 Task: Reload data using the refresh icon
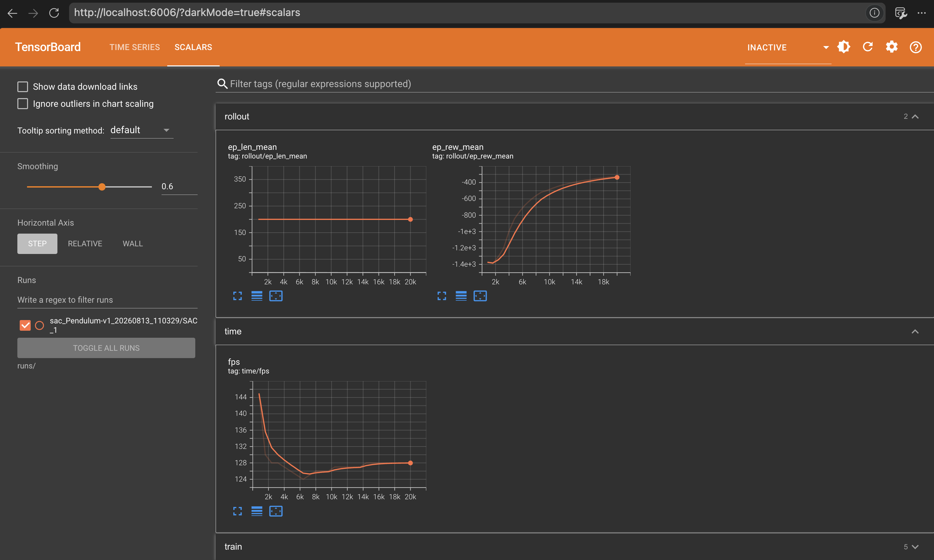coord(868,47)
